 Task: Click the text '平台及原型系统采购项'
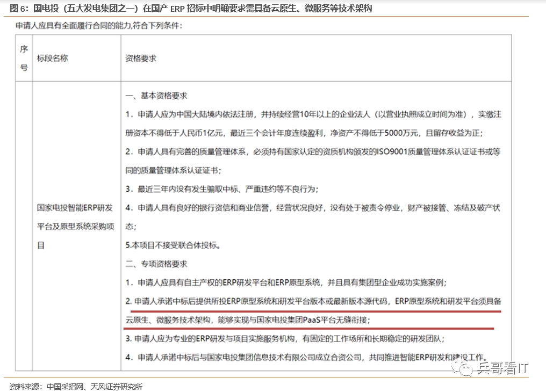click(x=76, y=227)
